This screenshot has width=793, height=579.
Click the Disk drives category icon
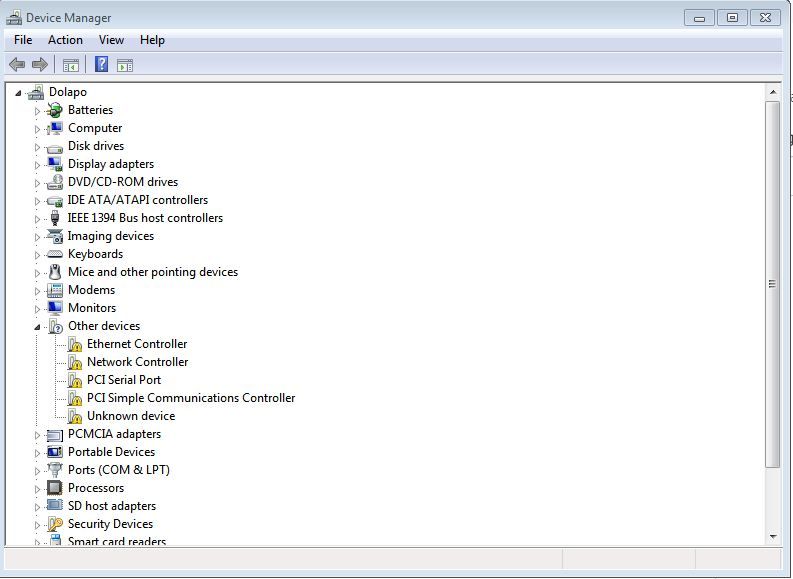click(54, 148)
